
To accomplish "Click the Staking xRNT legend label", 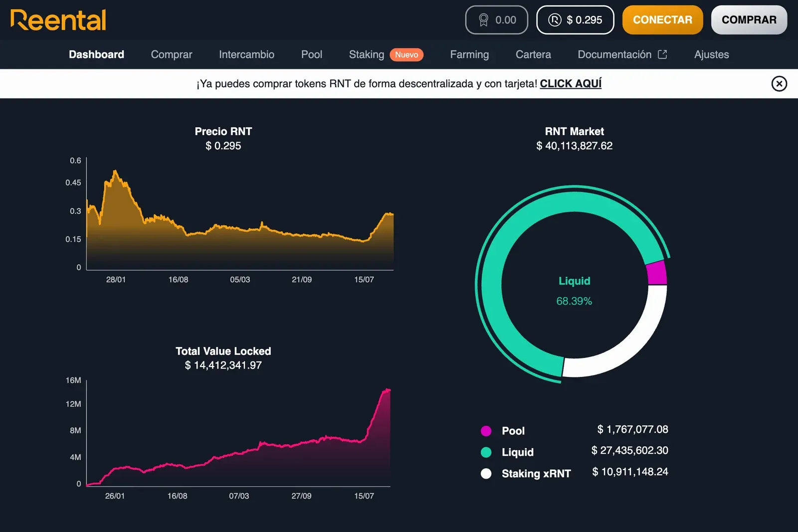I will click(536, 474).
